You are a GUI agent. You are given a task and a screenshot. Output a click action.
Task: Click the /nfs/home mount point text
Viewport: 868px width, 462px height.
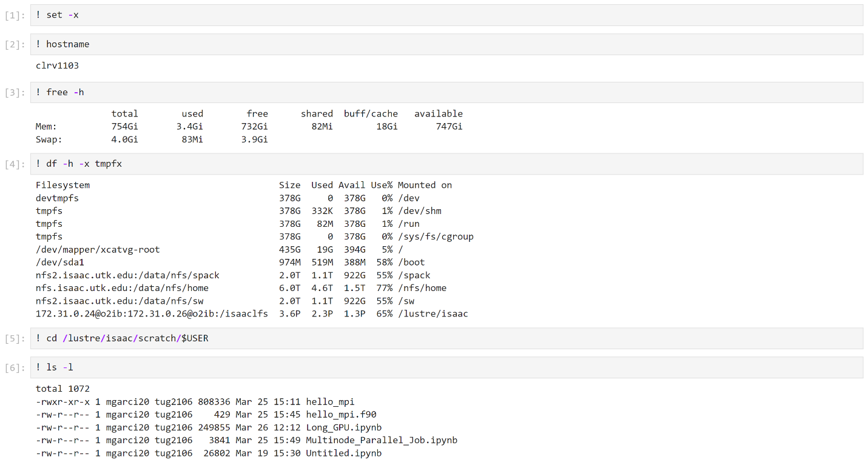[422, 288]
